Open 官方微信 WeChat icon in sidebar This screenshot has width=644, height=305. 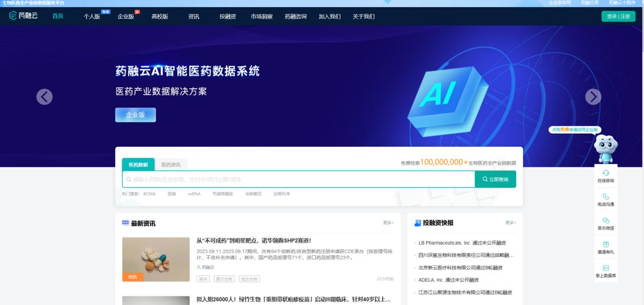point(605,220)
